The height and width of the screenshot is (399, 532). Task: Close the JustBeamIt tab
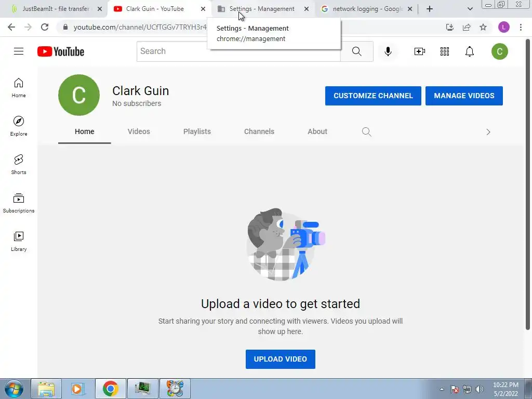pyautogui.click(x=100, y=9)
